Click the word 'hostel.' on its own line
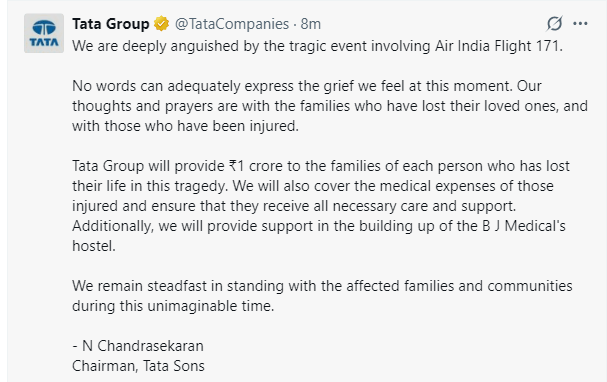The height and width of the screenshot is (382, 607). point(94,246)
